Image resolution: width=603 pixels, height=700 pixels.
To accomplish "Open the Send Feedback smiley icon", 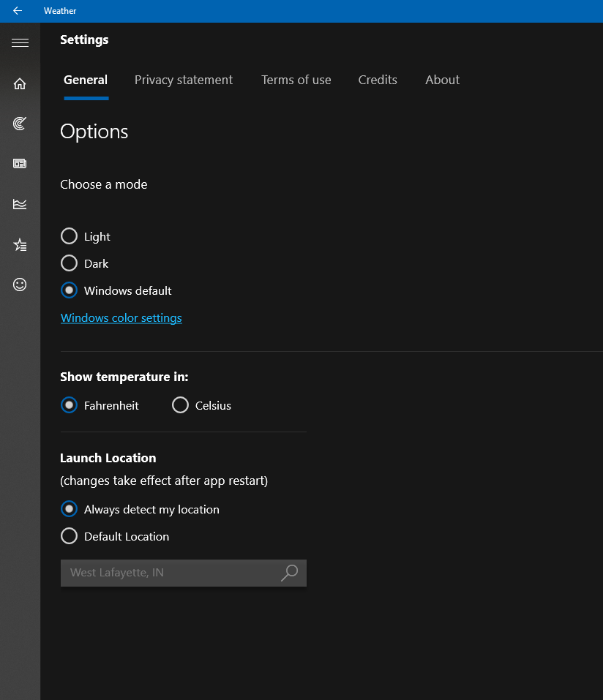I will point(20,285).
